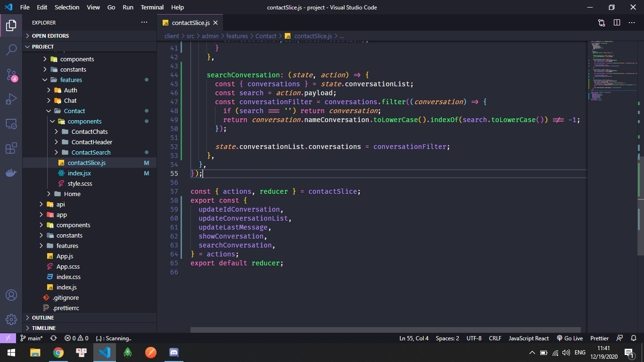Open Source Control view with 4 changes
This screenshot has width=644, height=362.
pos(11,74)
